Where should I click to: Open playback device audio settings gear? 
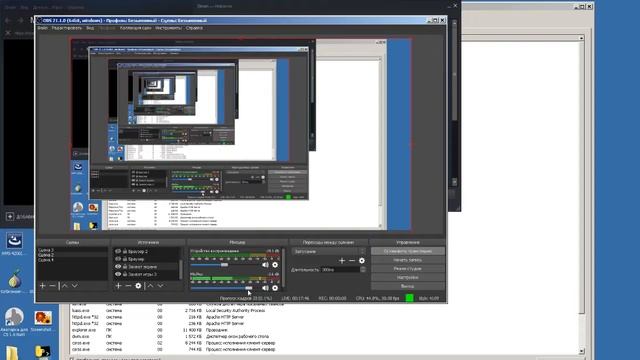[275, 265]
